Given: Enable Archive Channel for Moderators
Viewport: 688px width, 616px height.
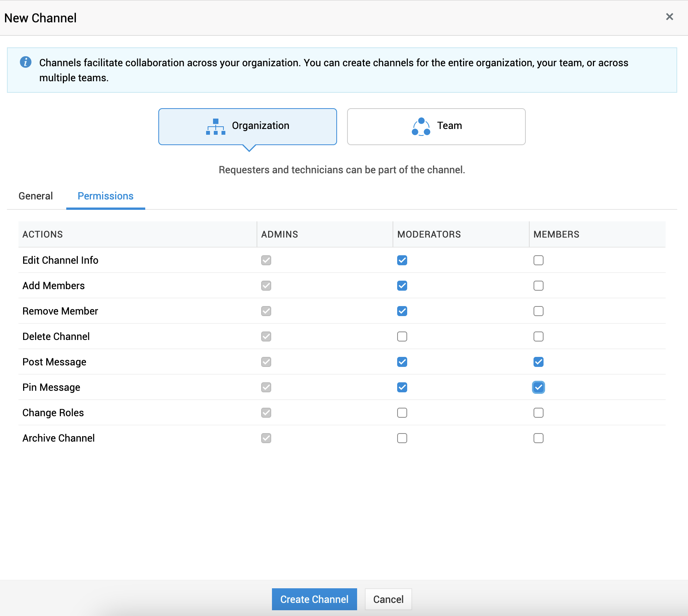Looking at the screenshot, I should pos(402,438).
